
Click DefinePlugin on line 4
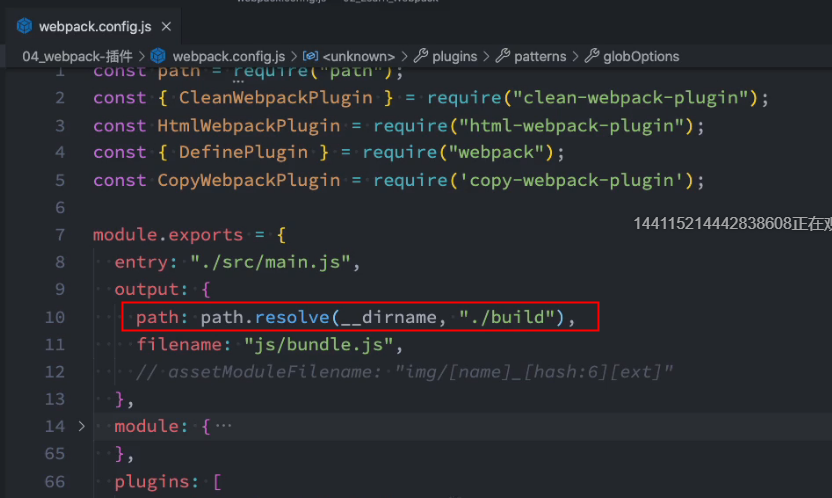click(x=243, y=152)
